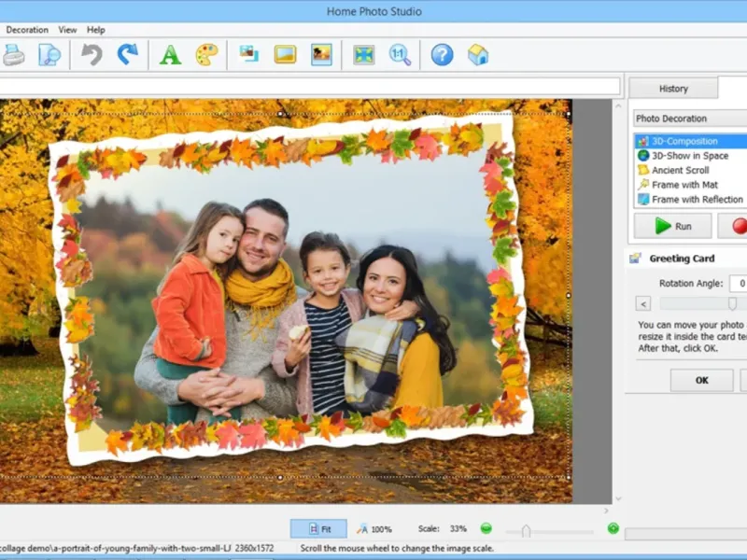Confirm greeting card with OK button

(701, 380)
